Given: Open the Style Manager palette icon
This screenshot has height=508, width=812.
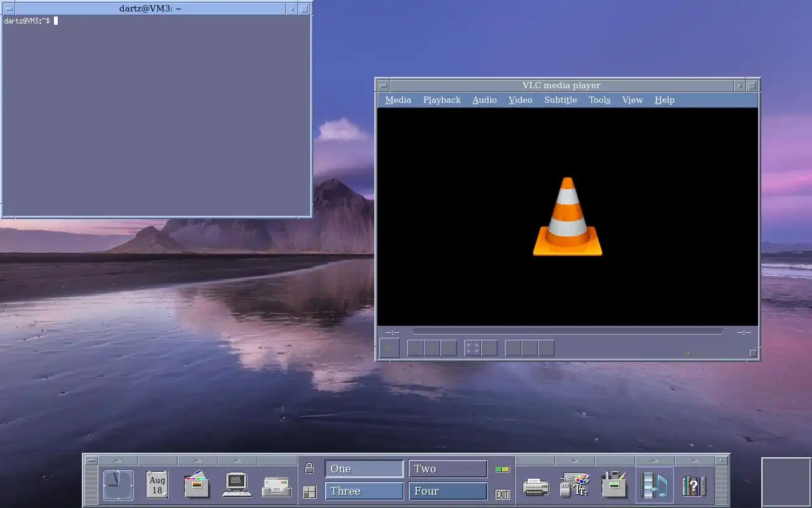Looking at the screenshot, I should coord(575,486).
